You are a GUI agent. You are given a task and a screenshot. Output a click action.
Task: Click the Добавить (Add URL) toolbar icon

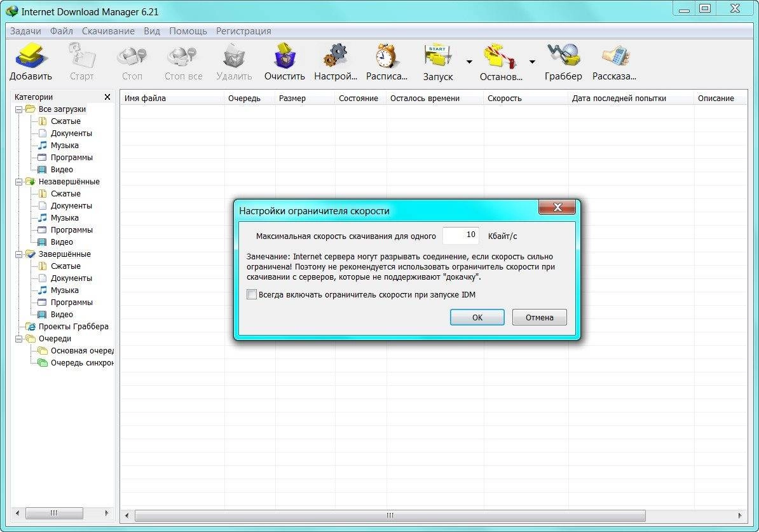tap(31, 56)
